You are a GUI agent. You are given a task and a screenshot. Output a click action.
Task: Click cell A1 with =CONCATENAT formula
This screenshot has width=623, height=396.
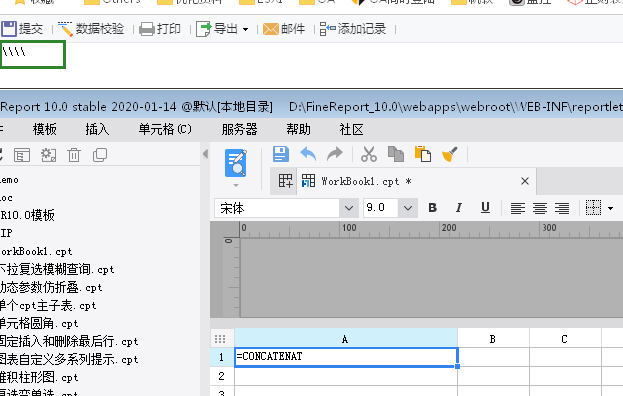(x=346, y=357)
